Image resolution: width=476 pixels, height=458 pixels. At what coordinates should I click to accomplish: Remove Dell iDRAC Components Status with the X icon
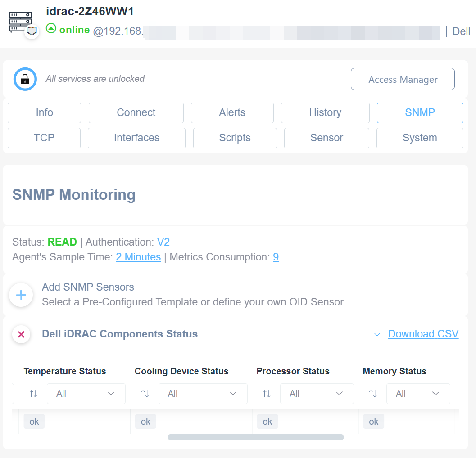tap(21, 334)
